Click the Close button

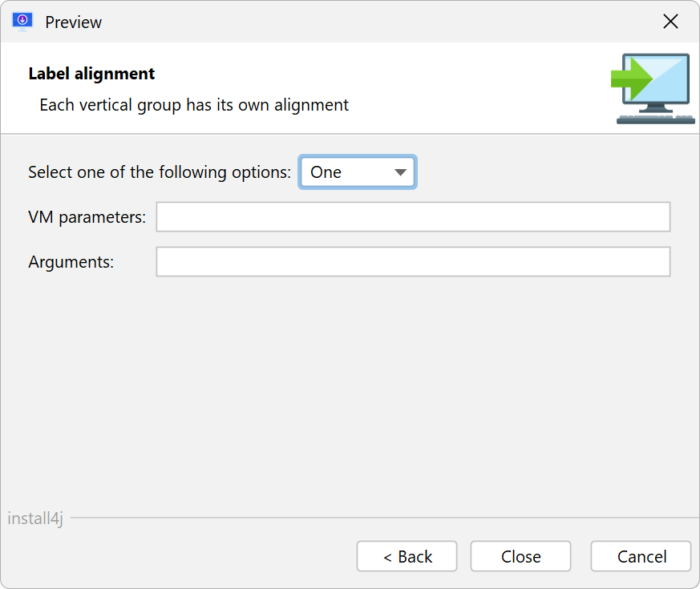[x=520, y=556]
